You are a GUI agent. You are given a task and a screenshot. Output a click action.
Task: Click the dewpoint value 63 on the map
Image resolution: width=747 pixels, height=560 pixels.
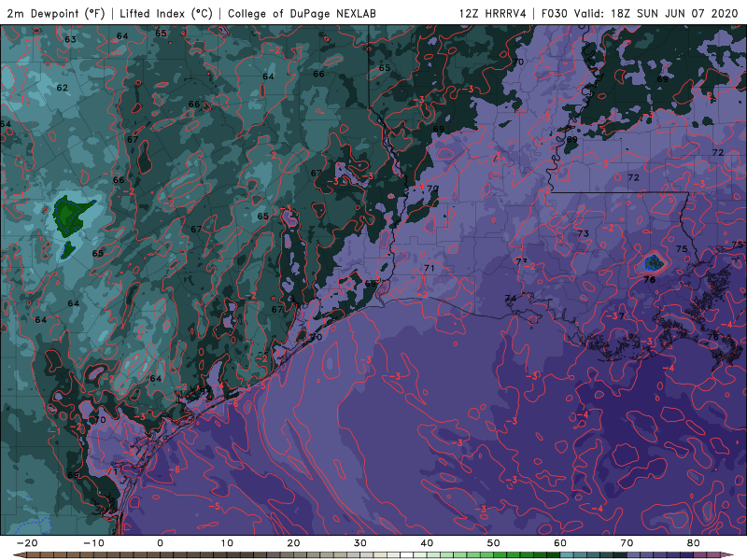tap(70, 39)
